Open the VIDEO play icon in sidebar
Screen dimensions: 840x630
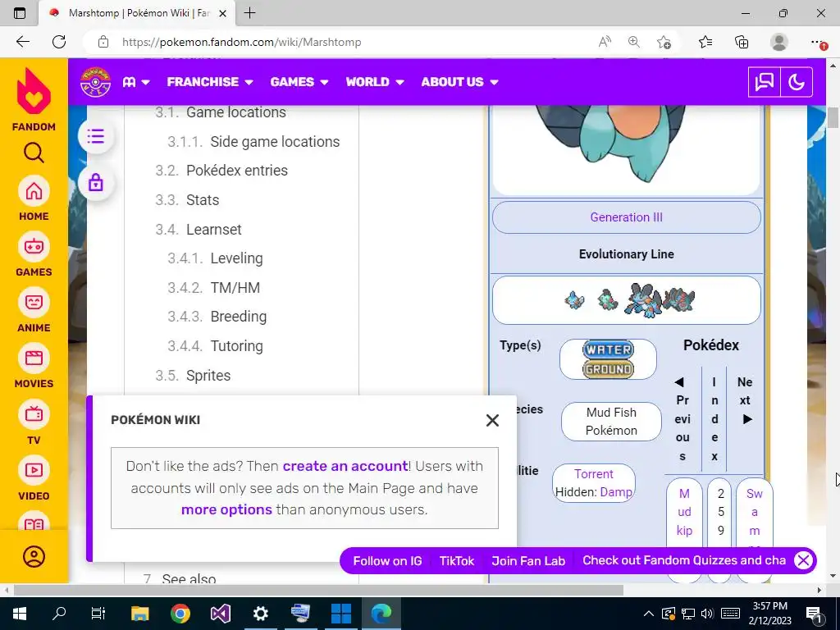pyautogui.click(x=34, y=470)
